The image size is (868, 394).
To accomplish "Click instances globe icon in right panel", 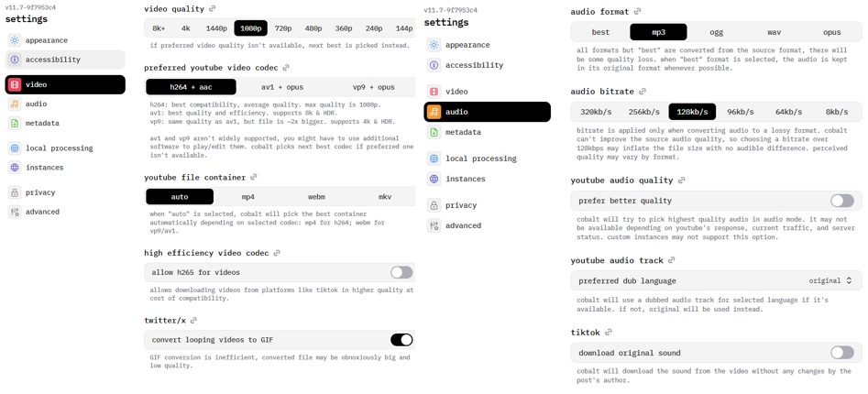I will pos(434,179).
